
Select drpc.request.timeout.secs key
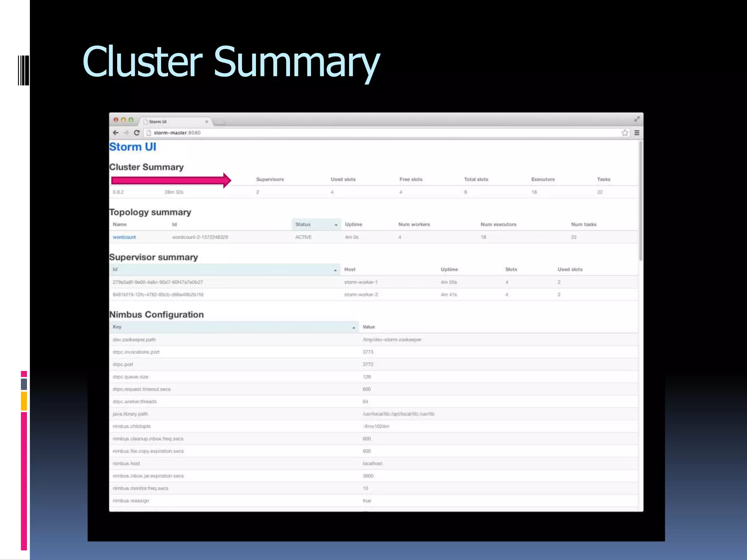[x=142, y=389]
